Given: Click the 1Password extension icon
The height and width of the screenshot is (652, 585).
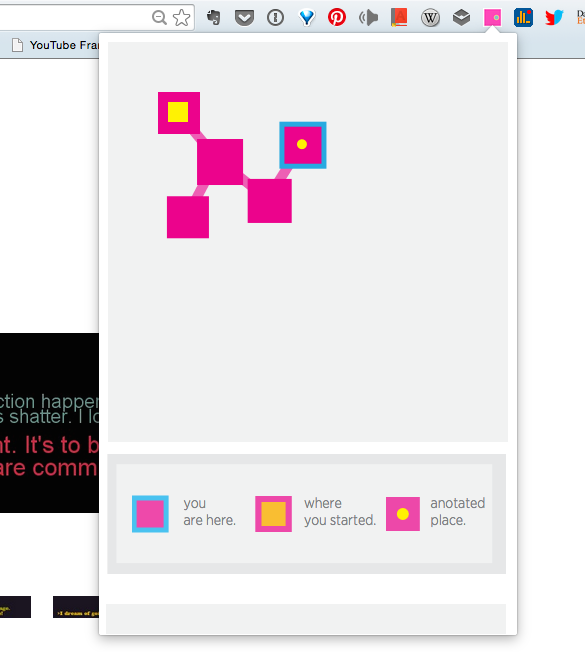Looking at the screenshot, I should (x=275, y=18).
